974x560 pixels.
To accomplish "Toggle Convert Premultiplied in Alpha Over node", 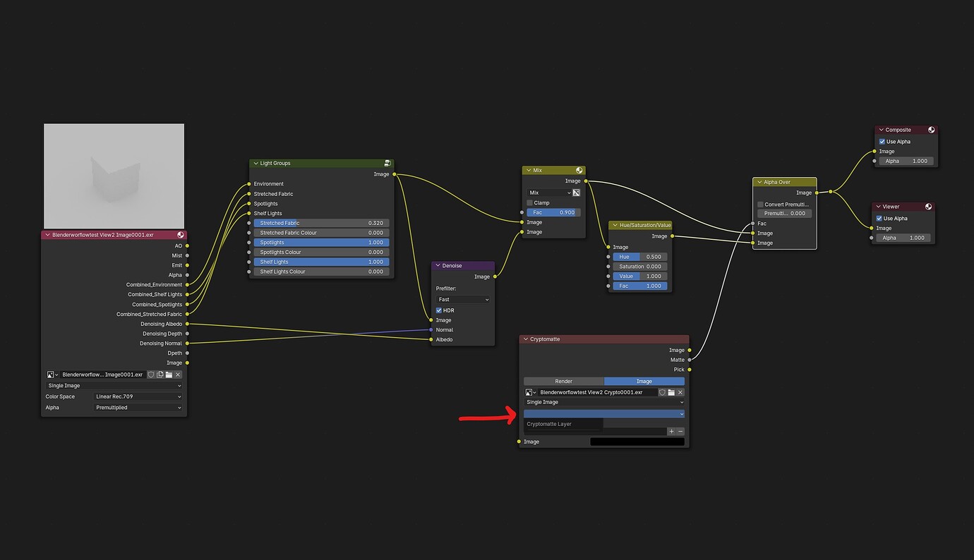I will [x=761, y=205].
